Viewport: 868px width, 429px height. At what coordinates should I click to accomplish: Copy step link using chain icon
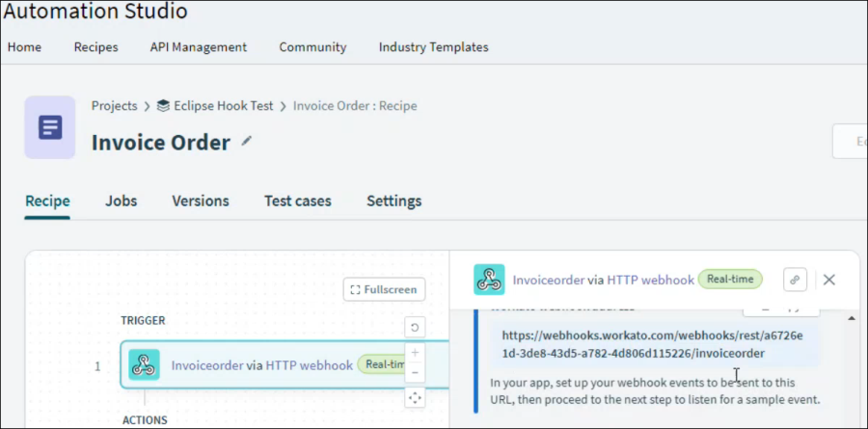click(795, 280)
